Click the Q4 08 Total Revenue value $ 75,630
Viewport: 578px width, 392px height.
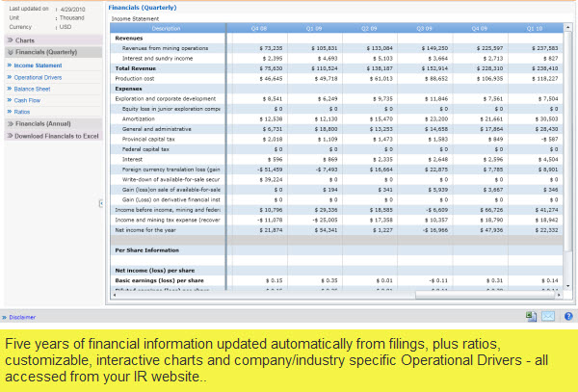(271, 68)
